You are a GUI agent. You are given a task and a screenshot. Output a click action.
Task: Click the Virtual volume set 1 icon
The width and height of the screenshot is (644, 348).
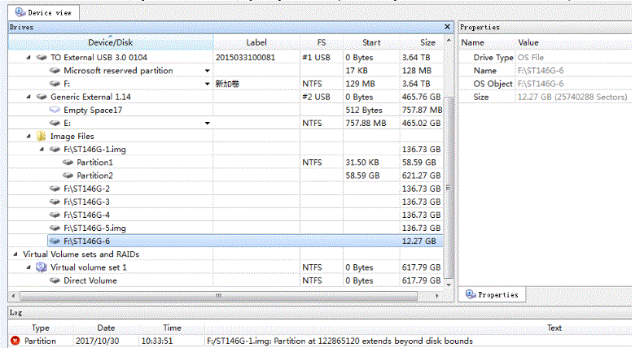pyautogui.click(x=41, y=268)
